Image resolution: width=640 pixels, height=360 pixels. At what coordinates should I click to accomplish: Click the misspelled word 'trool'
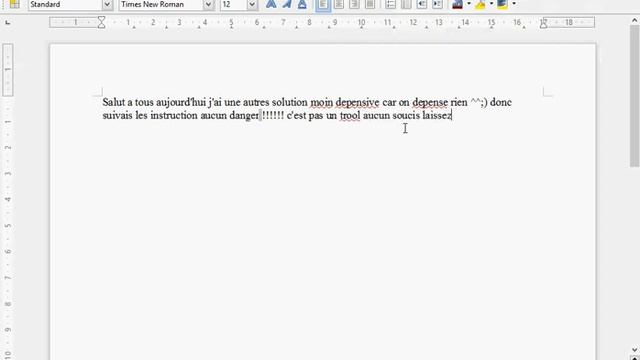pos(350,116)
